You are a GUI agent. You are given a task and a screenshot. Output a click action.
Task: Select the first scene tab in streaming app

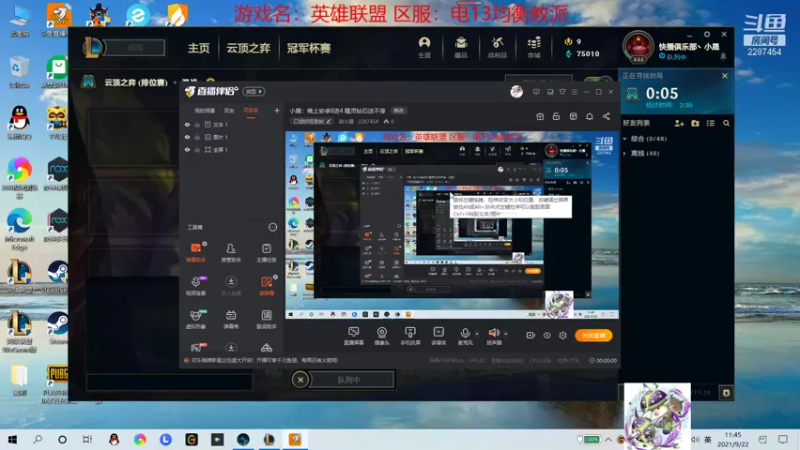tap(205, 111)
